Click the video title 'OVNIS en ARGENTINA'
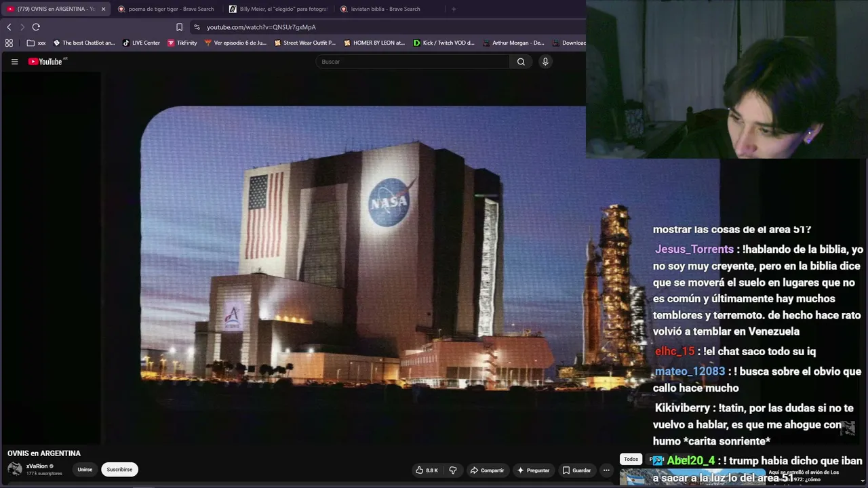The image size is (868, 488). pos(44,453)
